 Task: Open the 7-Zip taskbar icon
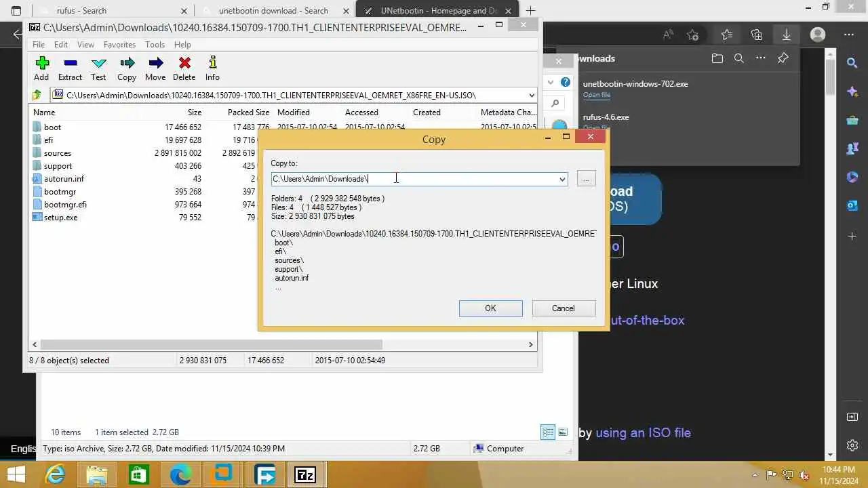click(x=306, y=475)
